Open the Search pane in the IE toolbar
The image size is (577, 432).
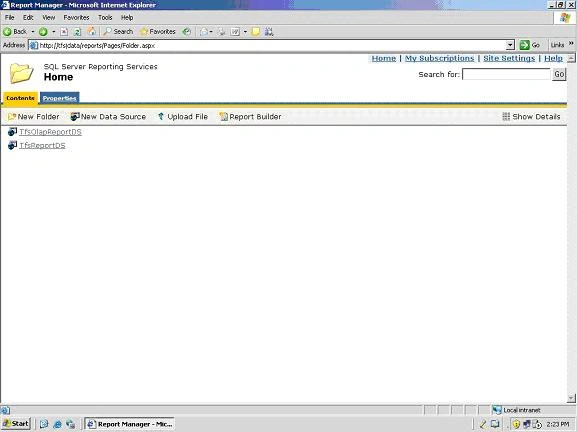pyautogui.click(x=118, y=32)
